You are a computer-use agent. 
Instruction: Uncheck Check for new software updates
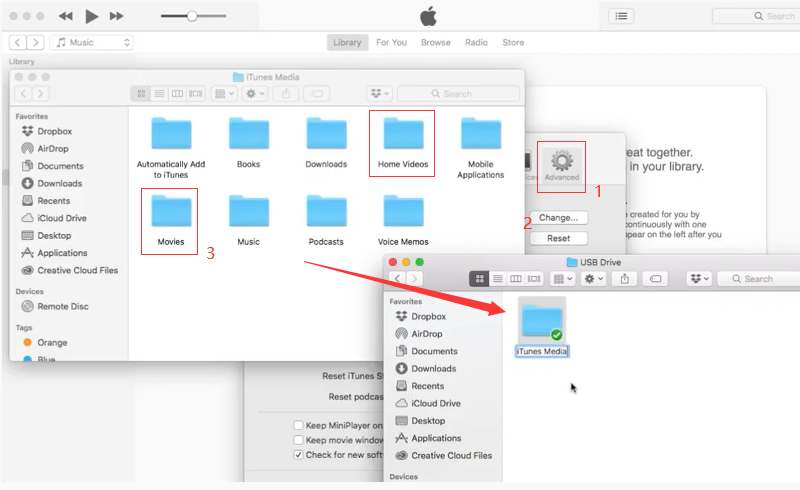pyautogui.click(x=298, y=455)
